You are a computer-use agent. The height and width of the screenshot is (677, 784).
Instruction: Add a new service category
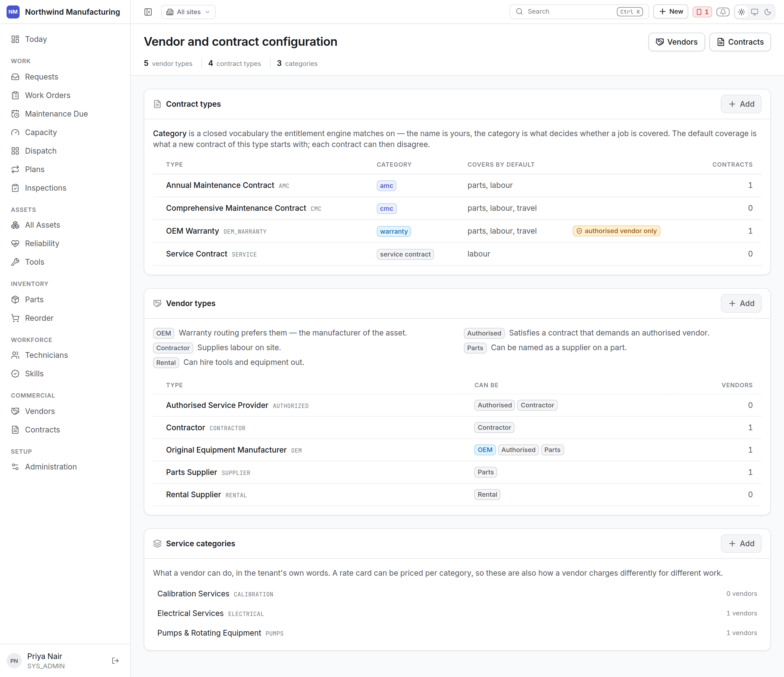[741, 543]
